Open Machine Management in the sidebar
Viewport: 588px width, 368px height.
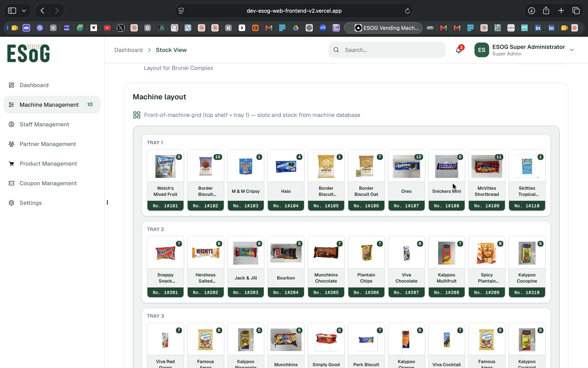pyautogui.click(x=52, y=105)
